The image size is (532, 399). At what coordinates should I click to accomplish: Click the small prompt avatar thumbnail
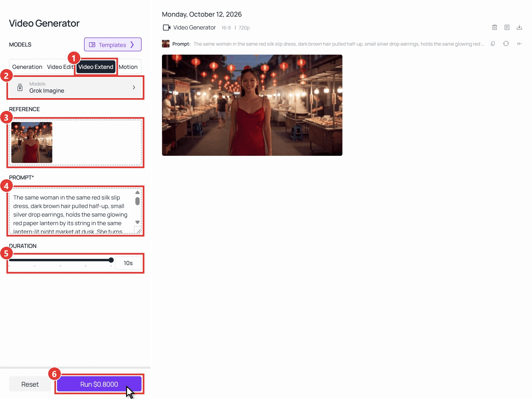pyautogui.click(x=166, y=44)
